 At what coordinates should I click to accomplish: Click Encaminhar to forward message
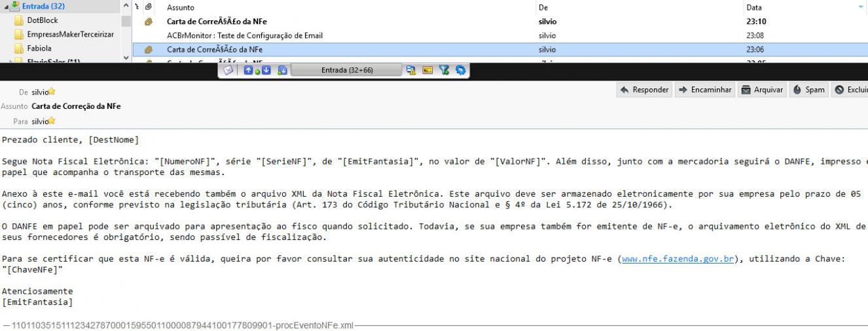704,89
